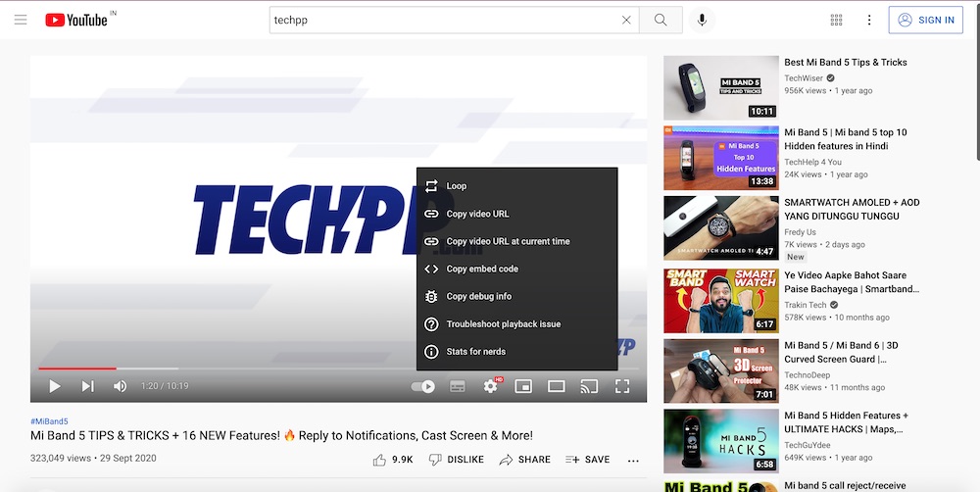Toggle subtitles/closed captions
Image resolution: width=980 pixels, height=492 pixels.
click(x=458, y=386)
